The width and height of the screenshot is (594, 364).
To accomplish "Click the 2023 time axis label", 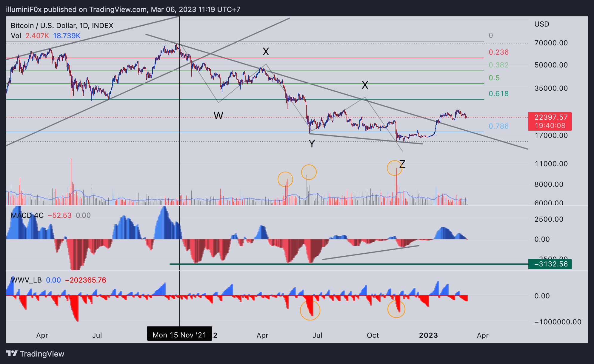I will click(428, 335).
